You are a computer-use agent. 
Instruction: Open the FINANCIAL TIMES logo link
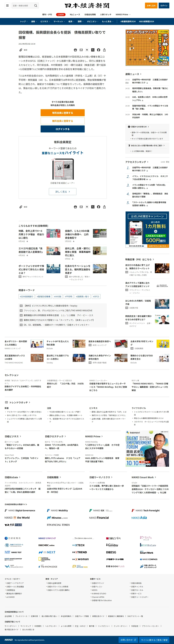[x=58, y=525]
